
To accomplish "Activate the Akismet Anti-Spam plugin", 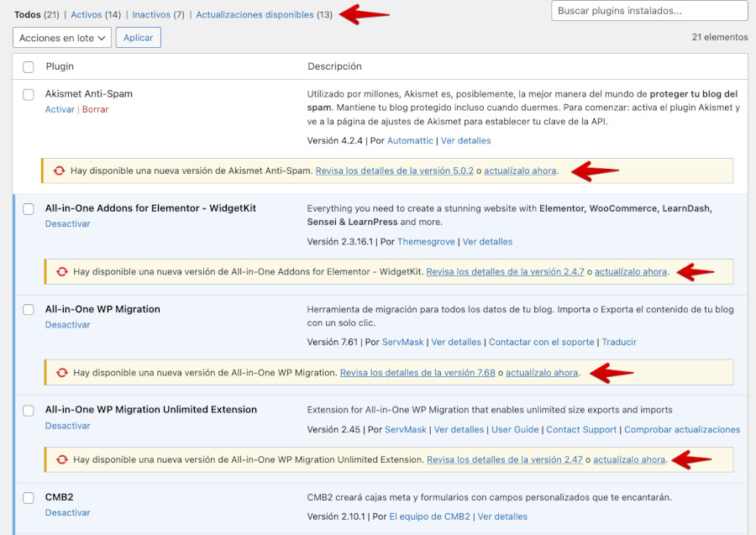I will click(60, 109).
